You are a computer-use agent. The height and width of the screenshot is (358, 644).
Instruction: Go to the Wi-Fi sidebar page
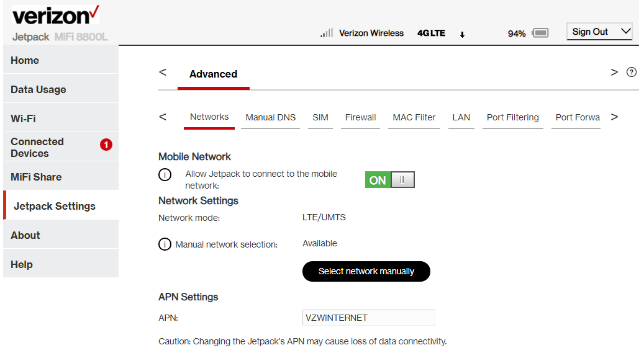point(24,119)
